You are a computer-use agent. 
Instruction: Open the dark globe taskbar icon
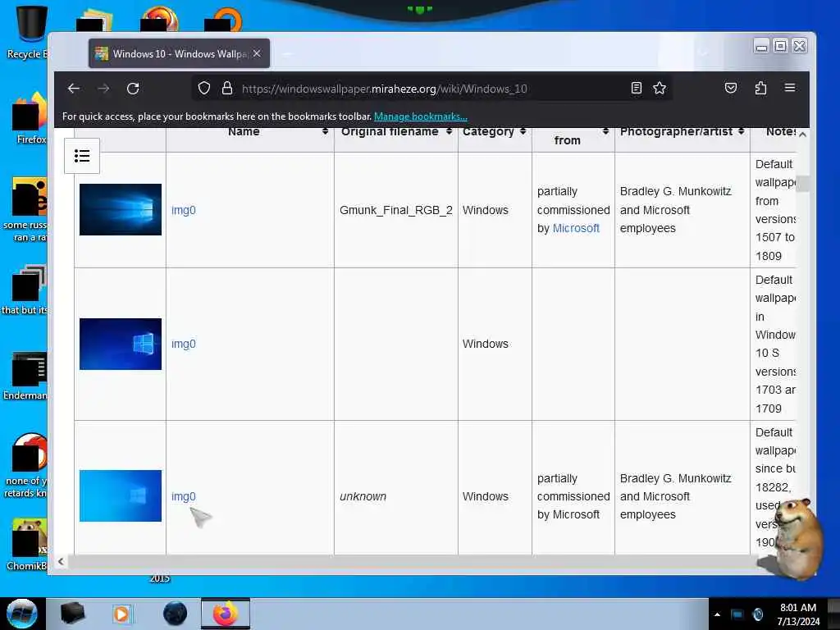(176, 614)
